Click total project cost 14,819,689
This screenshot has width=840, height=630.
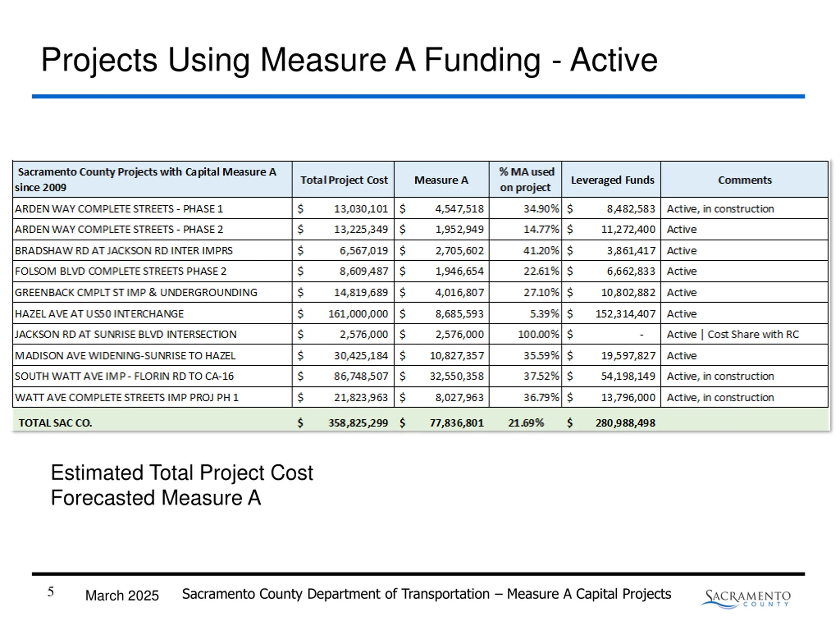tap(361, 292)
